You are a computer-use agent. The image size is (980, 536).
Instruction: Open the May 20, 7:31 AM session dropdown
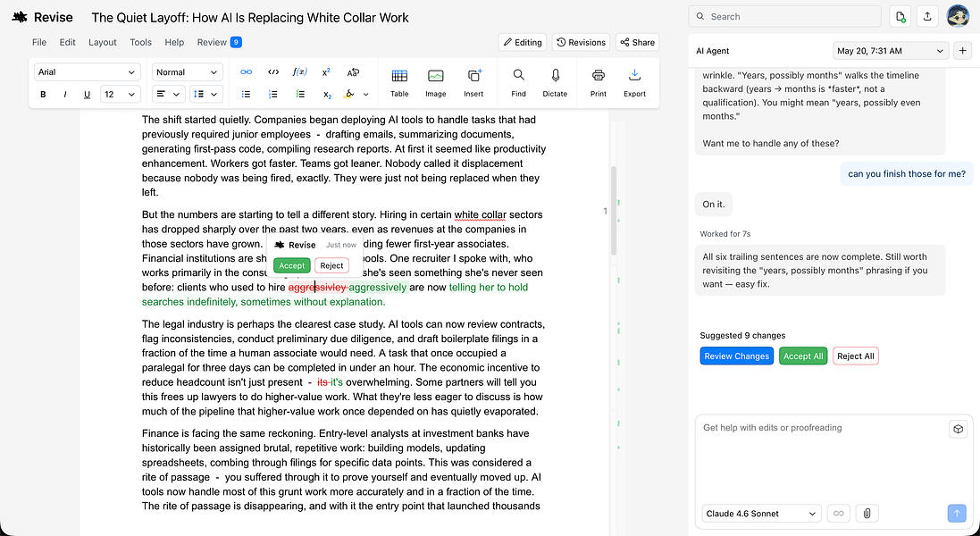pyautogui.click(x=891, y=51)
